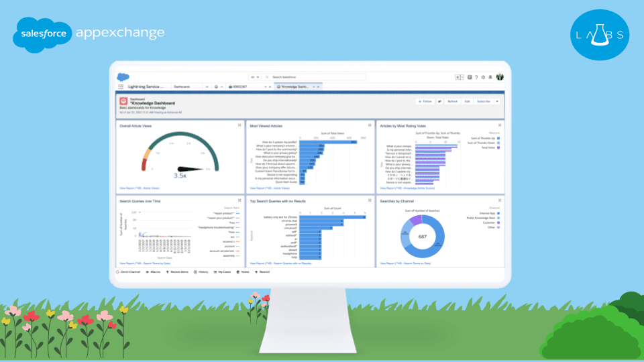Open the App Launcher grid icon
The image size is (644, 362).
121,86
